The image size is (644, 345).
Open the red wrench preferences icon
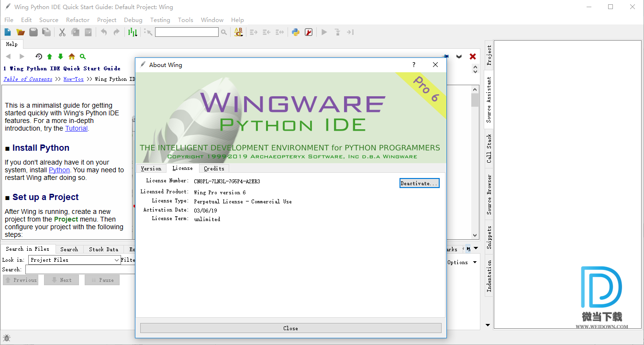(309, 32)
